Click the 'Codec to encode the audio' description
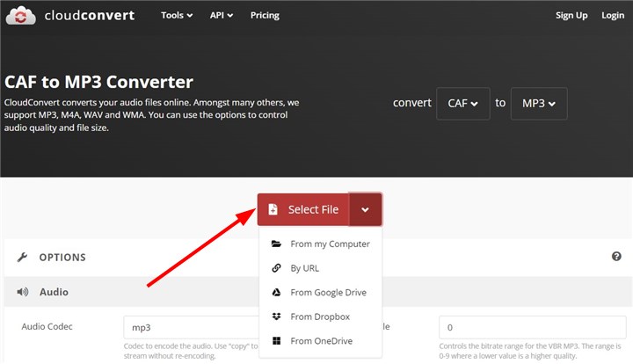633x364 pixels. point(191,351)
